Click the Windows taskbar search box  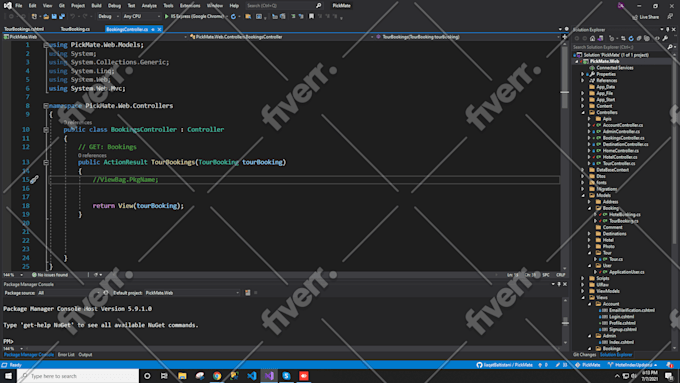[78, 376]
